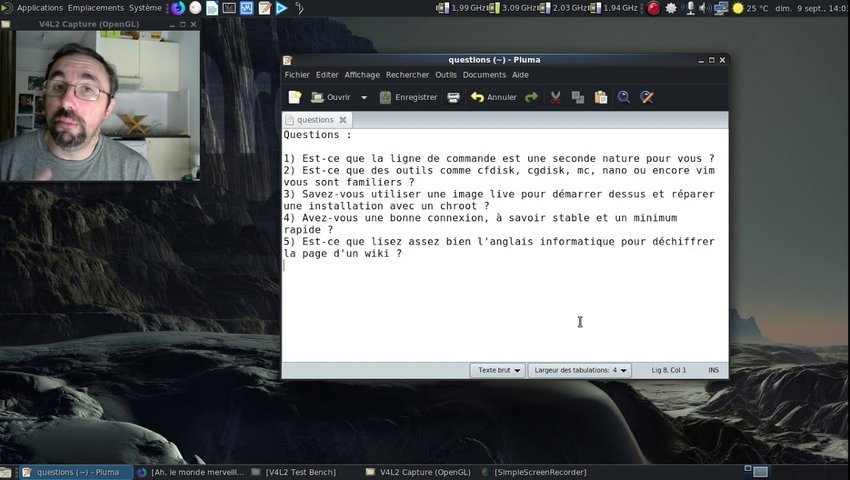This screenshot has width=850, height=480.
Task: Open the Documents menu
Action: tap(484, 75)
